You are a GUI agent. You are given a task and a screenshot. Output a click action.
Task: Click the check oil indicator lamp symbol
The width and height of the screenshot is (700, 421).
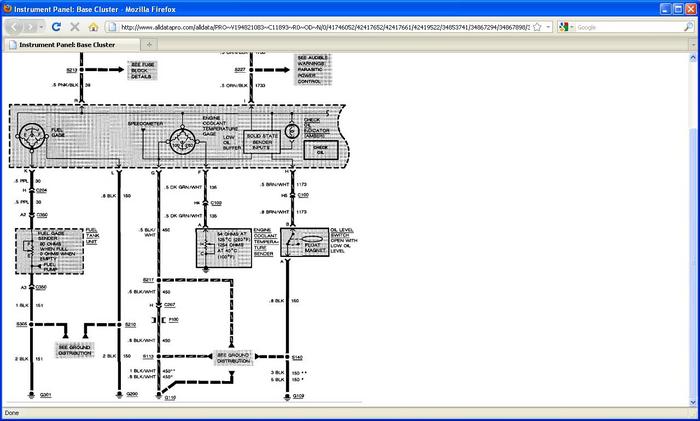point(292,131)
